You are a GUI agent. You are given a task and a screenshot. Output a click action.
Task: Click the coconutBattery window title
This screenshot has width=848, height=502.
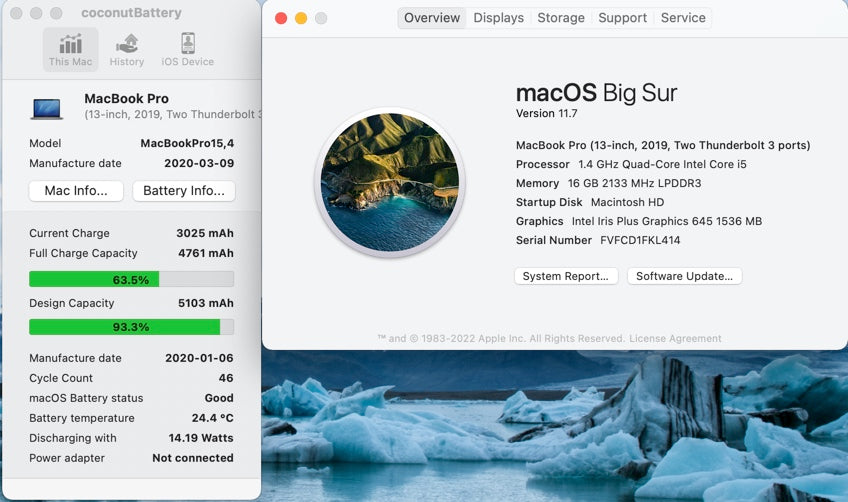point(131,12)
